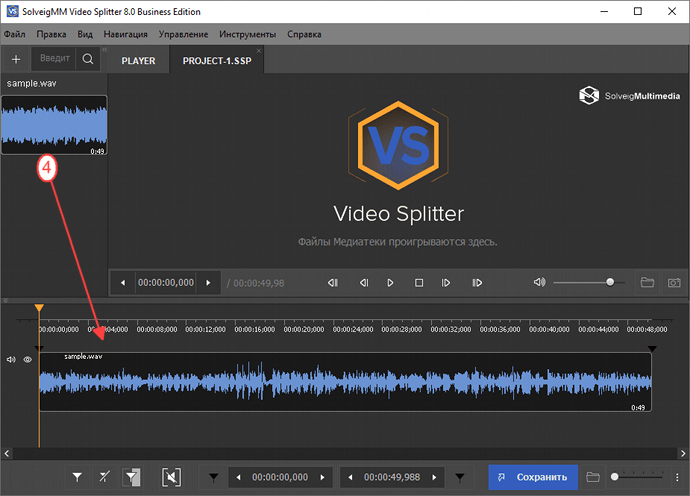Open the three-dot options menu
This screenshot has height=496, width=690.
pos(677,477)
